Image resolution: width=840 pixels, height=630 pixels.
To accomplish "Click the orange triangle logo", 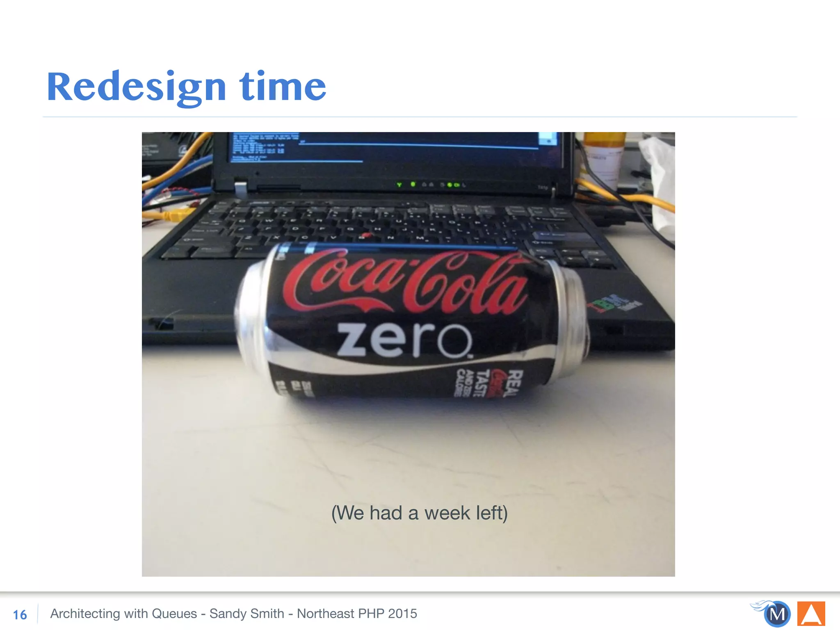I will (x=811, y=614).
